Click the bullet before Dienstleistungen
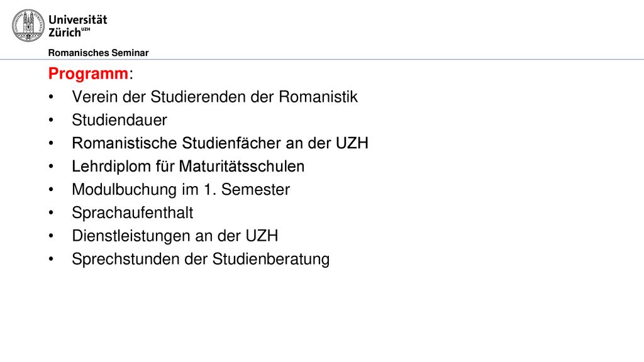This screenshot has height=362, width=644. (51, 236)
